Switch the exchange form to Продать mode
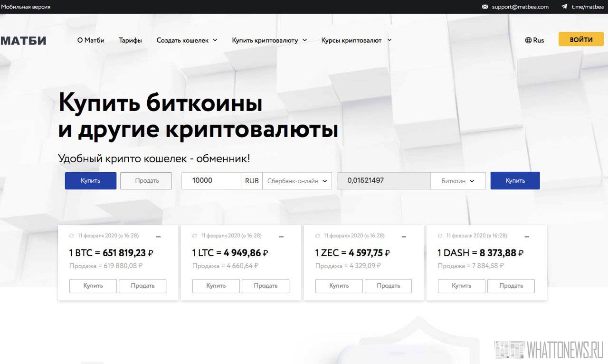608x364 pixels. pos(146,181)
